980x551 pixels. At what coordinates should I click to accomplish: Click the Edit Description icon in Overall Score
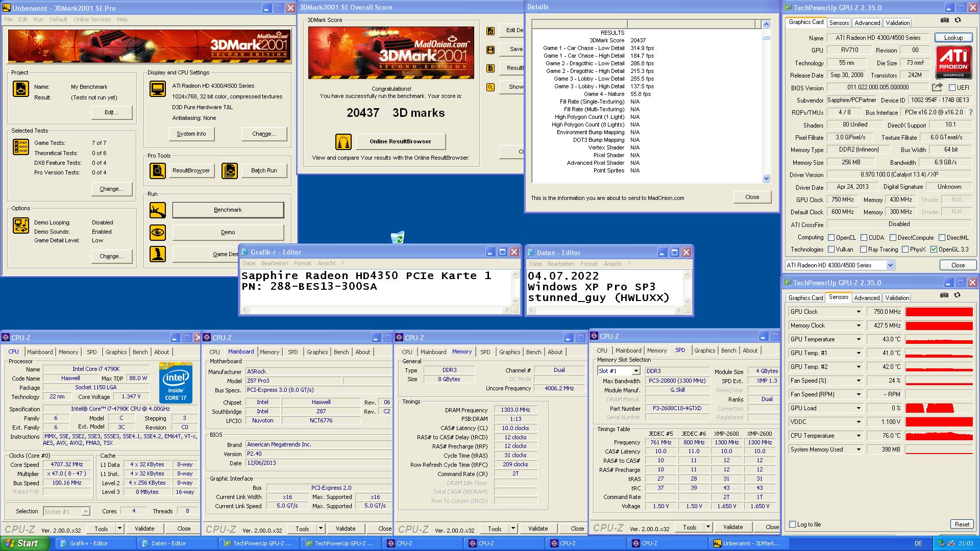491,31
